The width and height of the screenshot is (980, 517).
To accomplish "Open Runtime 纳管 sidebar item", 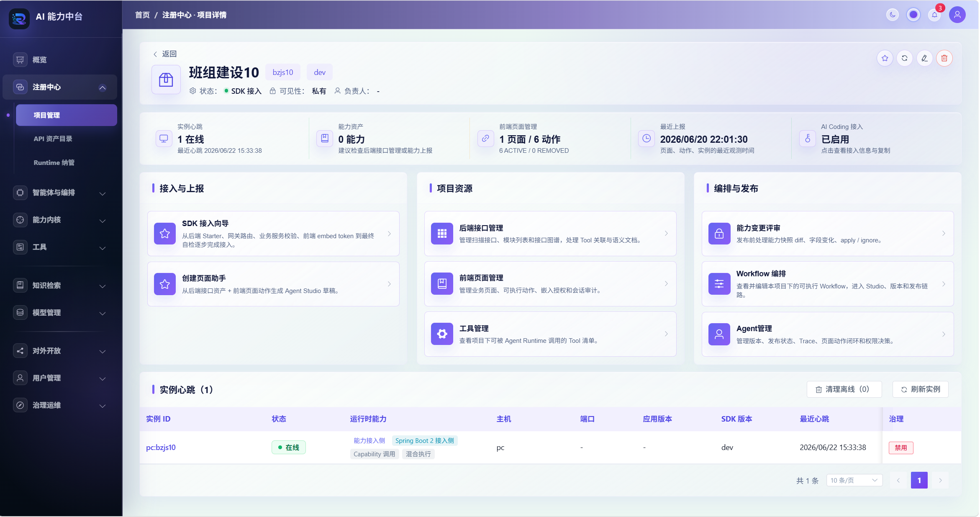I will pyautogui.click(x=66, y=162).
